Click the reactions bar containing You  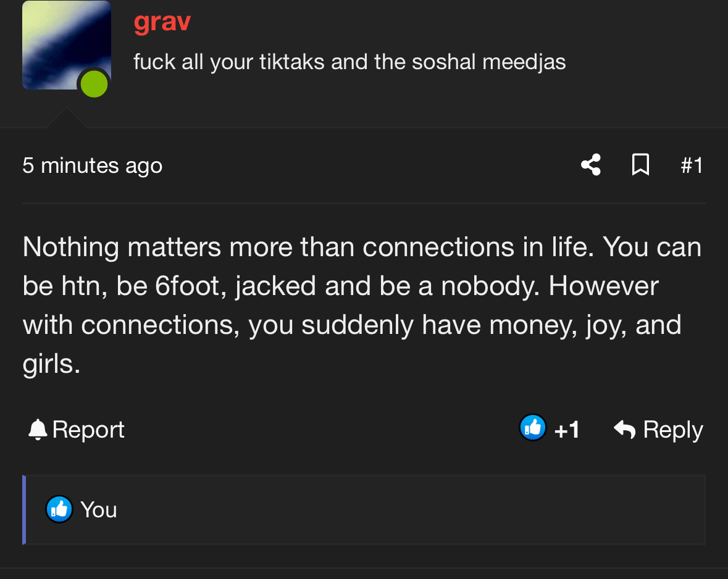tap(364, 509)
